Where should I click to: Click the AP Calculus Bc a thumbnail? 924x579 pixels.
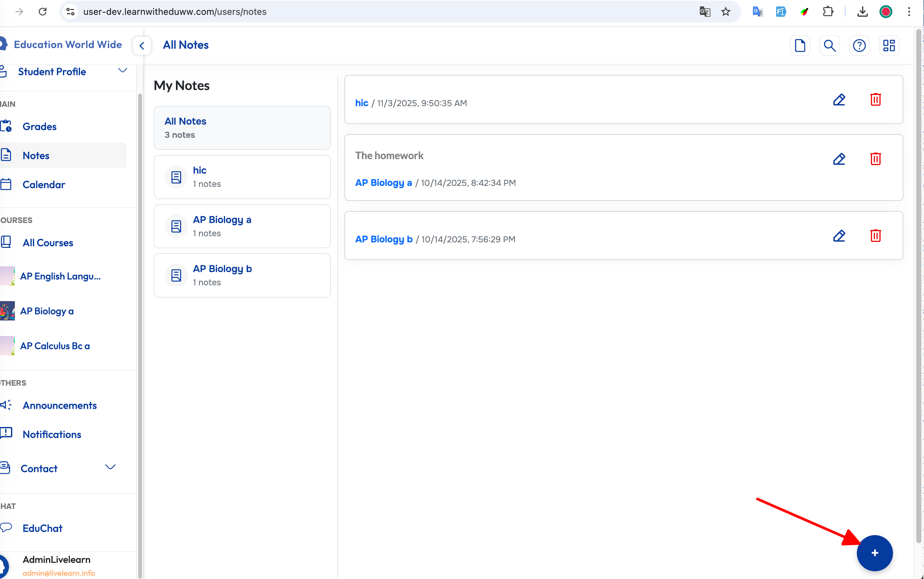point(8,345)
